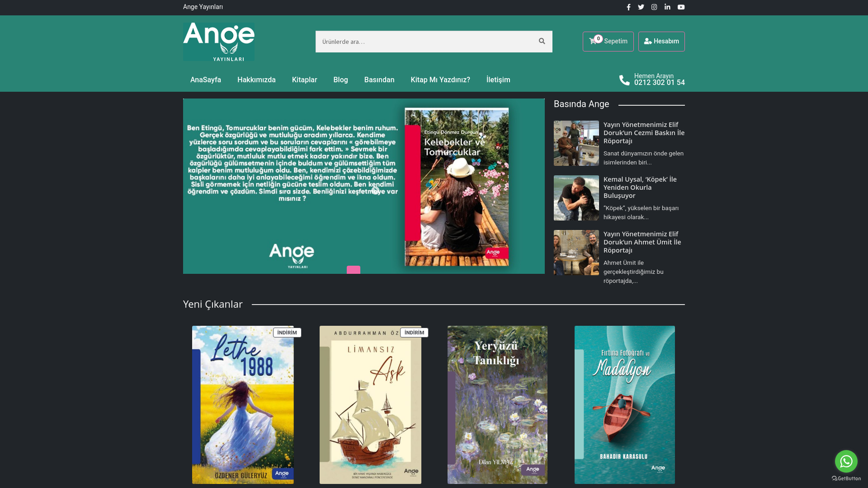868x488 pixels.
Task: Open the Facebook social icon
Action: pos(628,7)
